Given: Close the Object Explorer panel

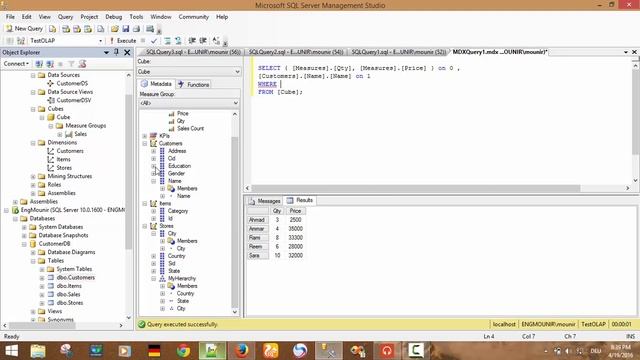Looking at the screenshot, I should pyautogui.click(x=127, y=53).
